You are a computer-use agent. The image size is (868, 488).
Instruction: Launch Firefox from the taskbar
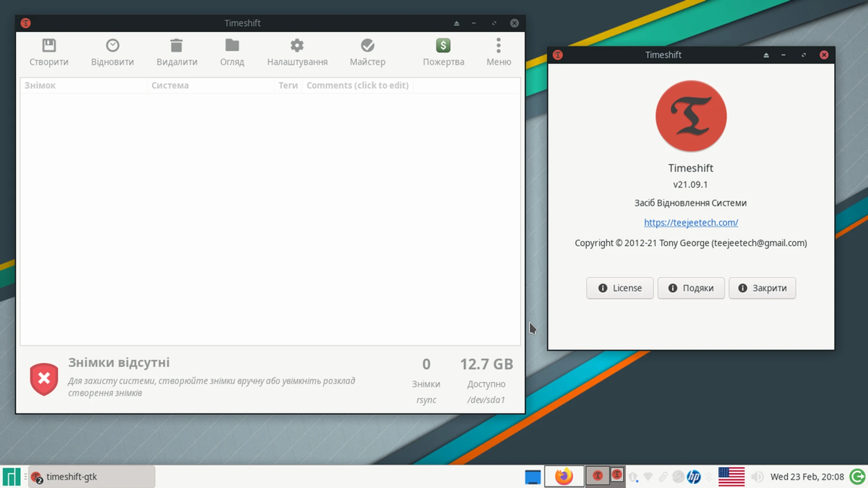click(564, 477)
